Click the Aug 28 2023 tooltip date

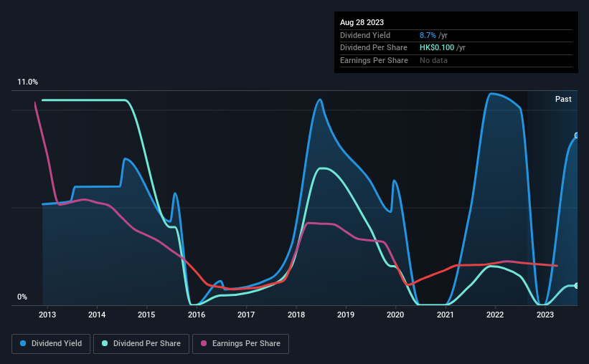tap(362, 22)
